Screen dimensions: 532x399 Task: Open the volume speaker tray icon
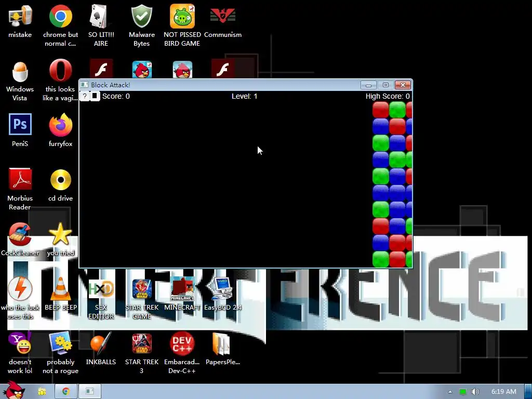475,392
